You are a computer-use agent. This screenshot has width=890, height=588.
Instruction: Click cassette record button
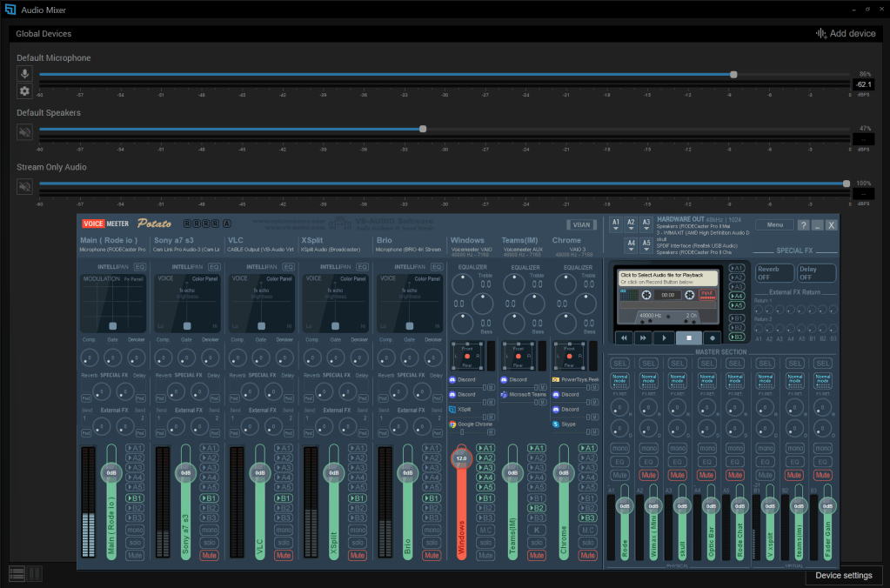(713, 337)
